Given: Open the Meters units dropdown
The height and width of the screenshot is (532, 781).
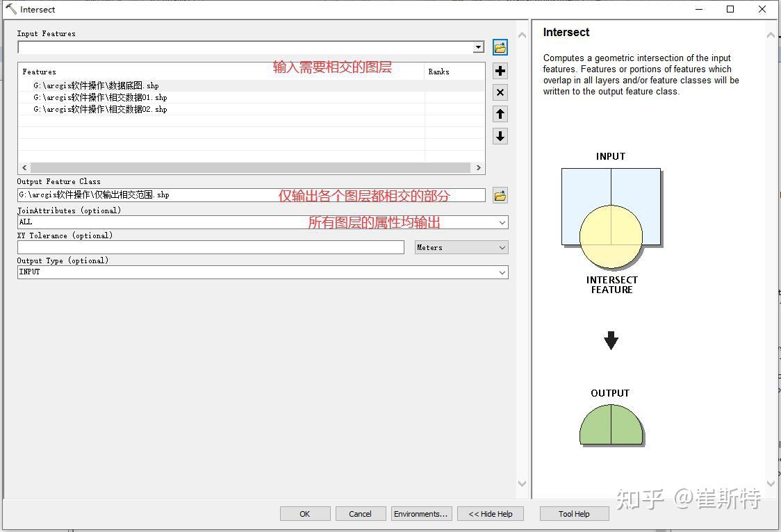Looking at the screenshot, I should (x=500, y=247).
